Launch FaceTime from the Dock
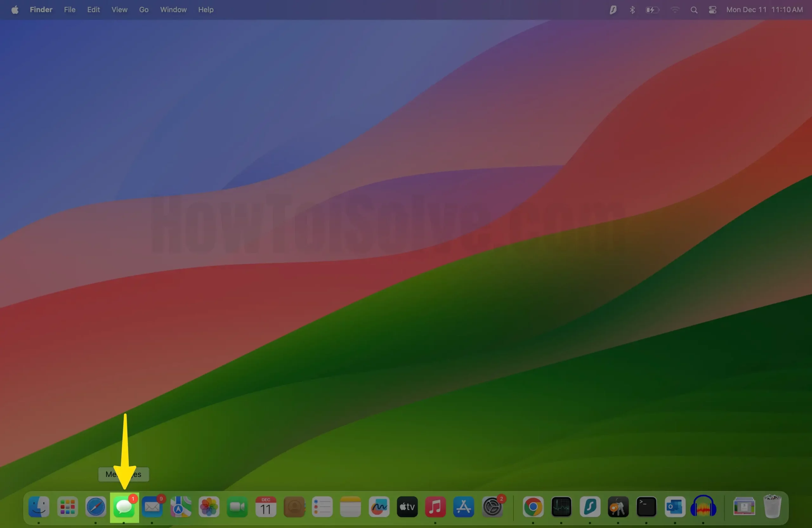 tap(237, 507)
